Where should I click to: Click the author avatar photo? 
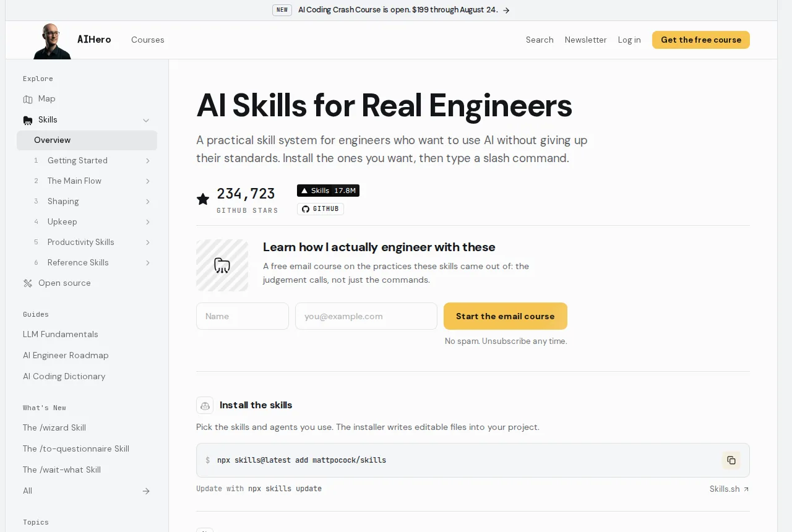tap(53, 41)
